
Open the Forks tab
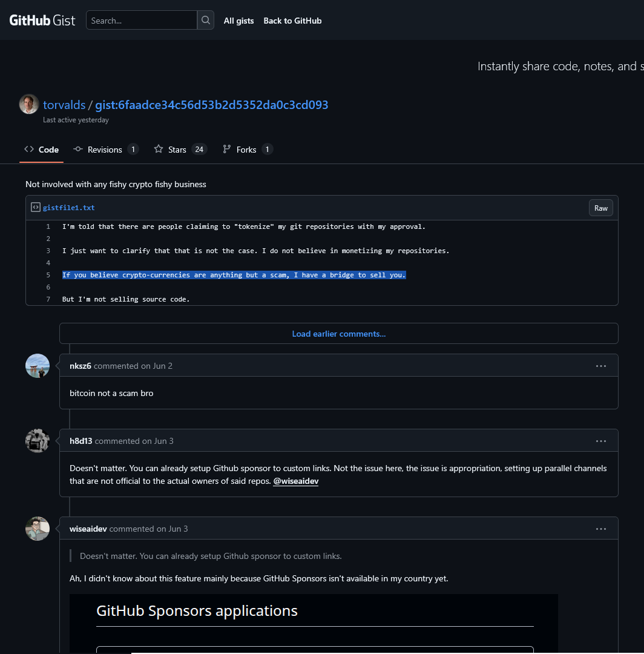click(x=248, y=150)
